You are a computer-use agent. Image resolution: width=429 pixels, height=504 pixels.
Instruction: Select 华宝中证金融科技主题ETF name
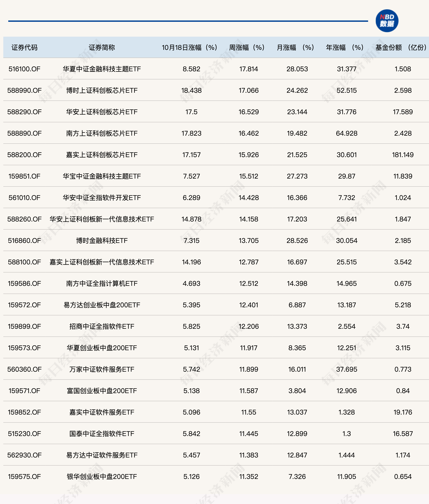click(102, 176)
